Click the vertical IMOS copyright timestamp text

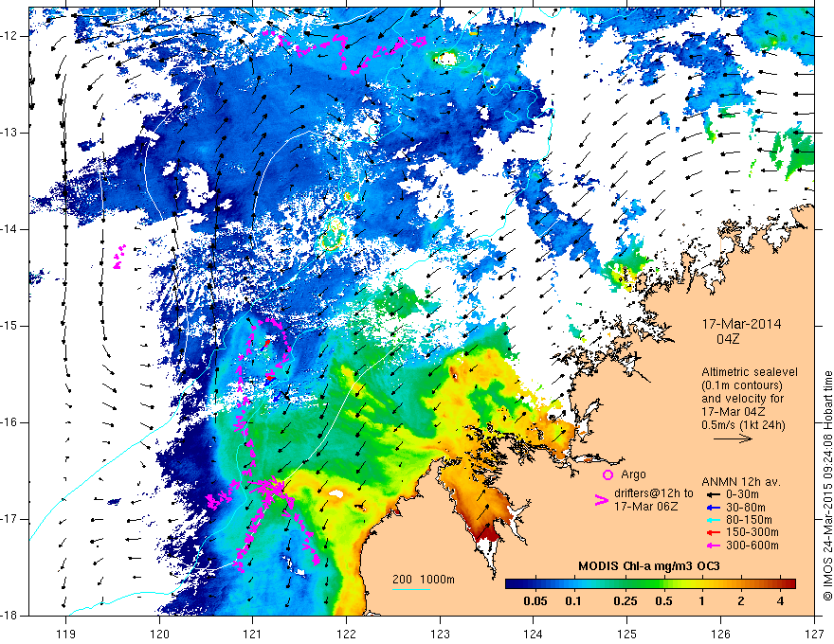[x=827, y=486]
